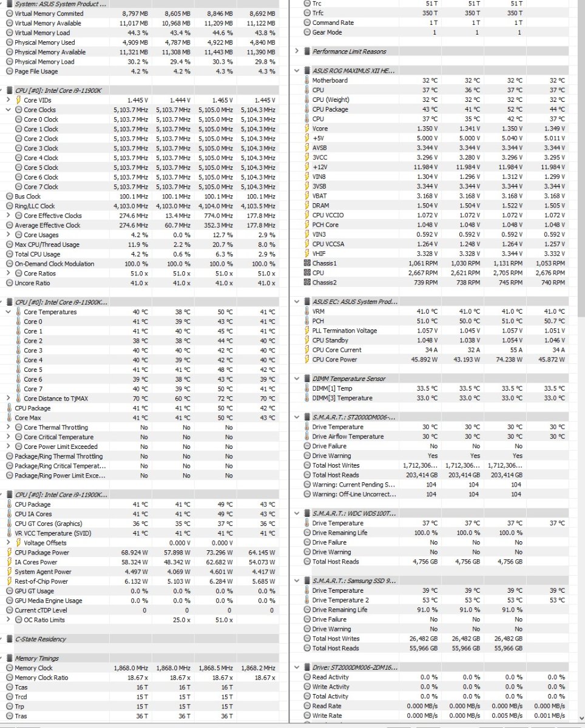Click the S.M.A.R.T.: Samsung SSD section header
The height and width of the screenshot is (728, 585).
click(x=354, y=581)
